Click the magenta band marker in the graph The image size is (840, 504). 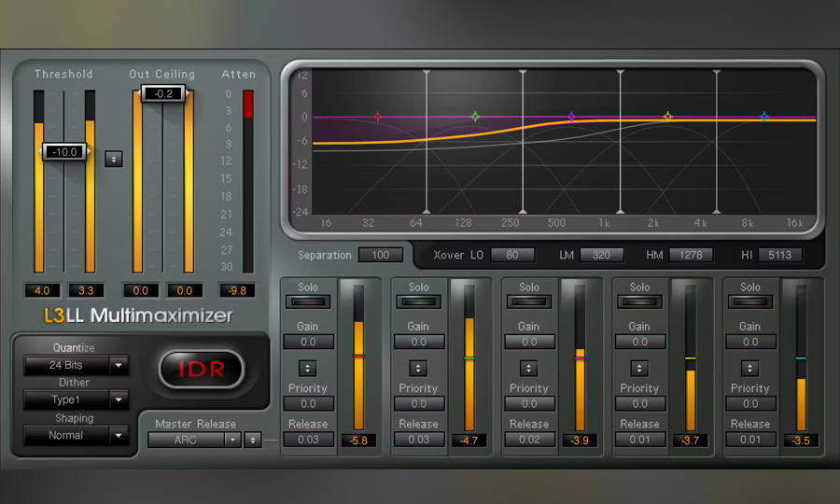point(571,117)
